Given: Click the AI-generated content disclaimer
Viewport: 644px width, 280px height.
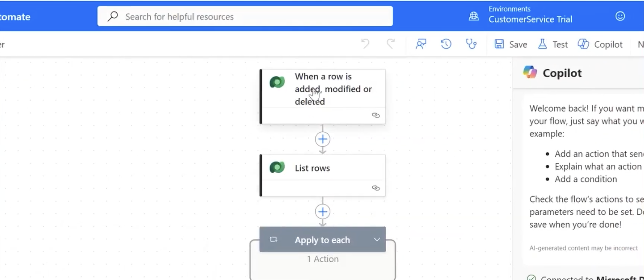Looking at the screenshot, I should [x=583, y=248].
